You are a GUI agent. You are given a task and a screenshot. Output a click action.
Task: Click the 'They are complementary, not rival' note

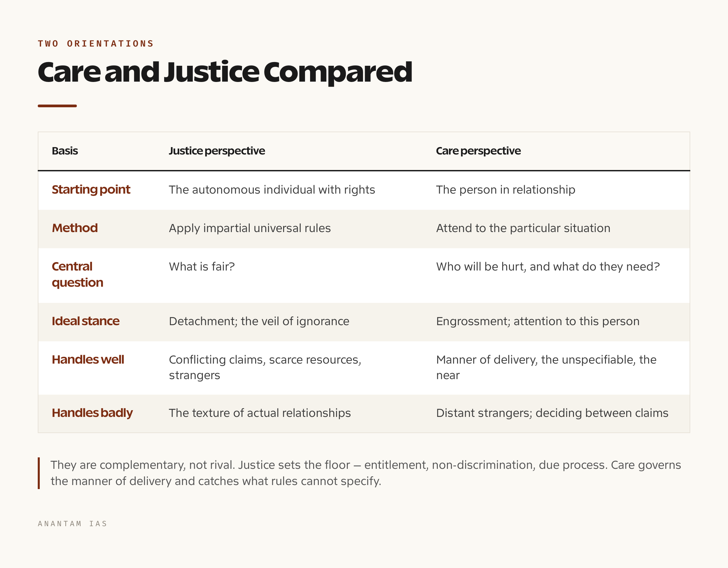point(366,473)
